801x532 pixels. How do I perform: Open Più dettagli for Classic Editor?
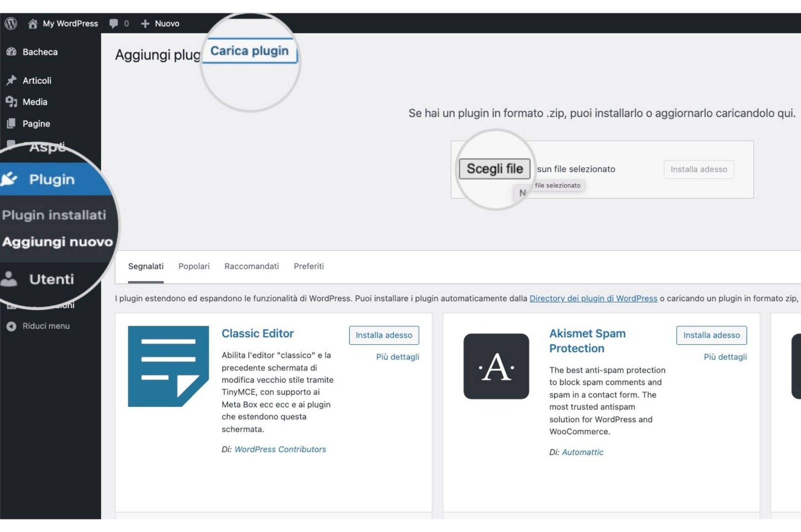pos(397,357)
